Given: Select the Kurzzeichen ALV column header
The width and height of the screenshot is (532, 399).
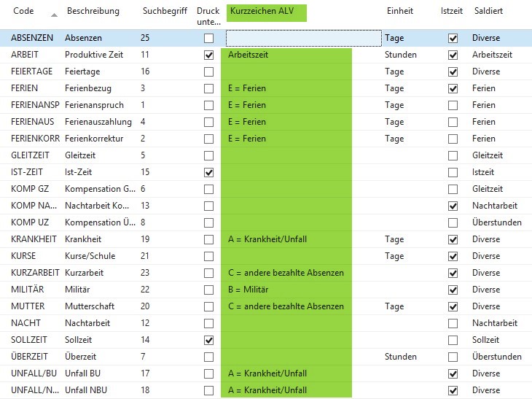Looking at the screenshot, I should click(x=266, y=12).
